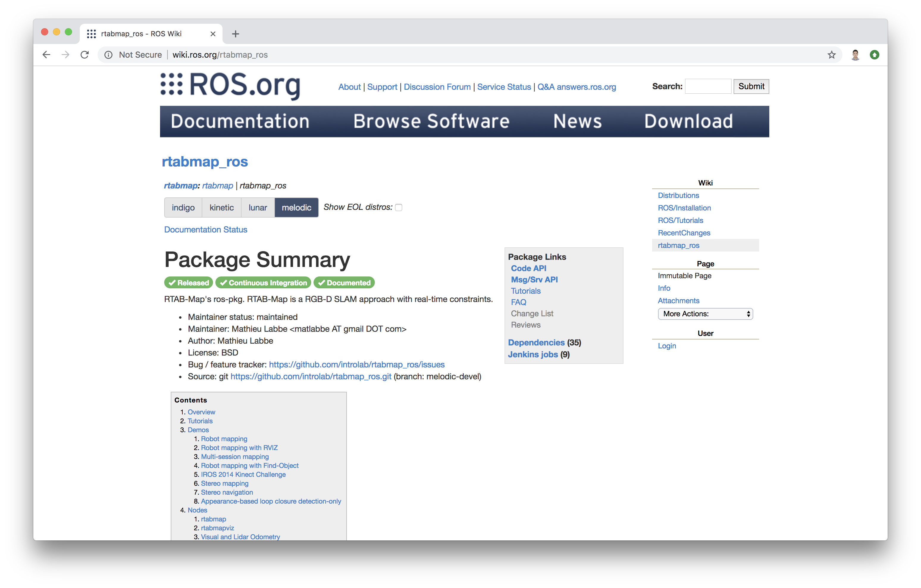Go to the Discussion Forum link
Screen dimensions: 921x588
pos(437,87)
